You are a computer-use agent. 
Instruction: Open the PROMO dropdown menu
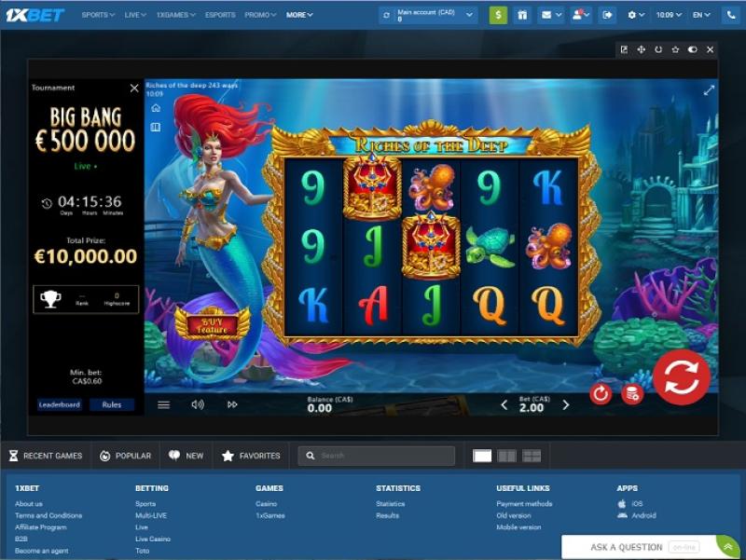[260, 15]
